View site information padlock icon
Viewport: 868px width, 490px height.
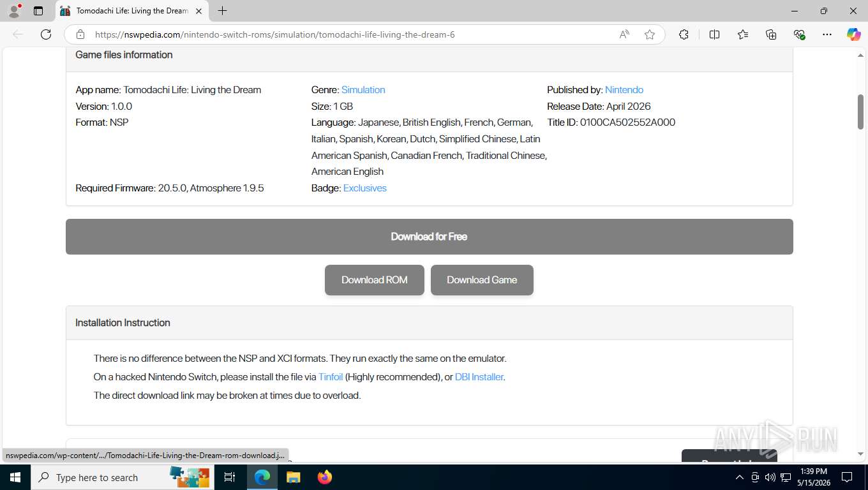(x=80, y=34)
